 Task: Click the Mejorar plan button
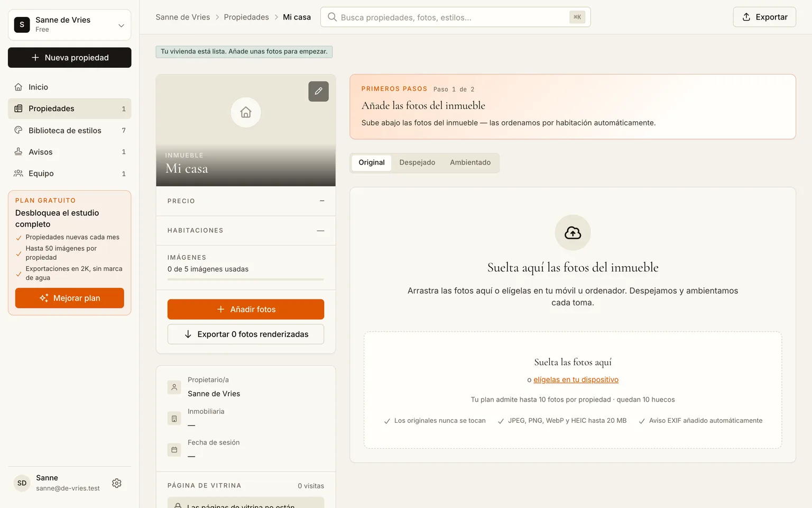[70, 298]
